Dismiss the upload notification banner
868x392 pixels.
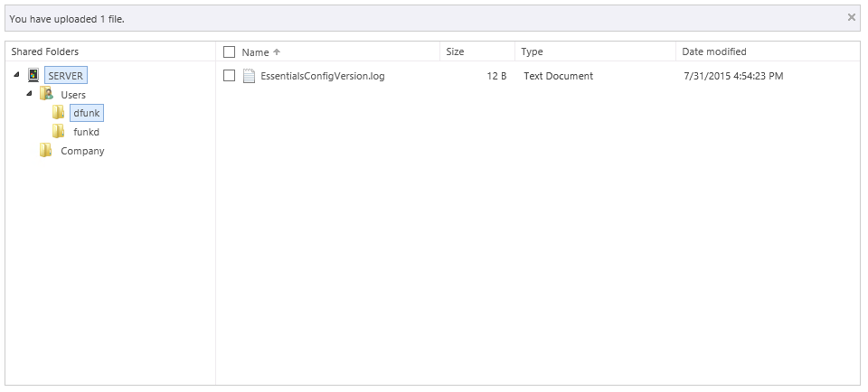[851, 17]
